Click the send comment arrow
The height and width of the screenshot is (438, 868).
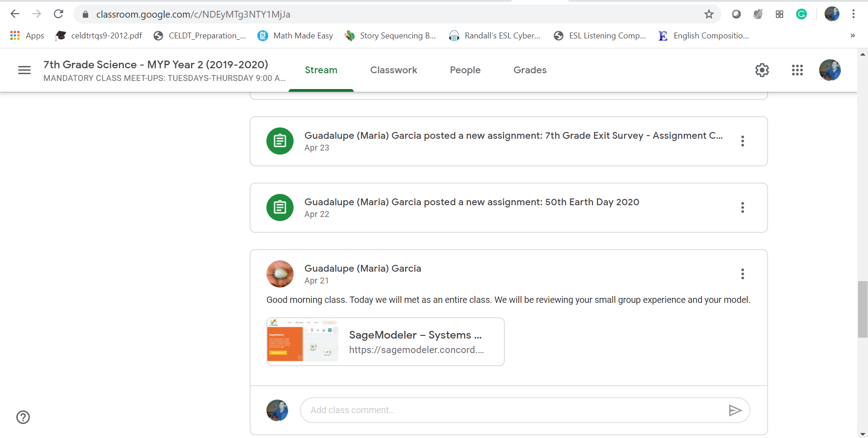coord(735,410)
